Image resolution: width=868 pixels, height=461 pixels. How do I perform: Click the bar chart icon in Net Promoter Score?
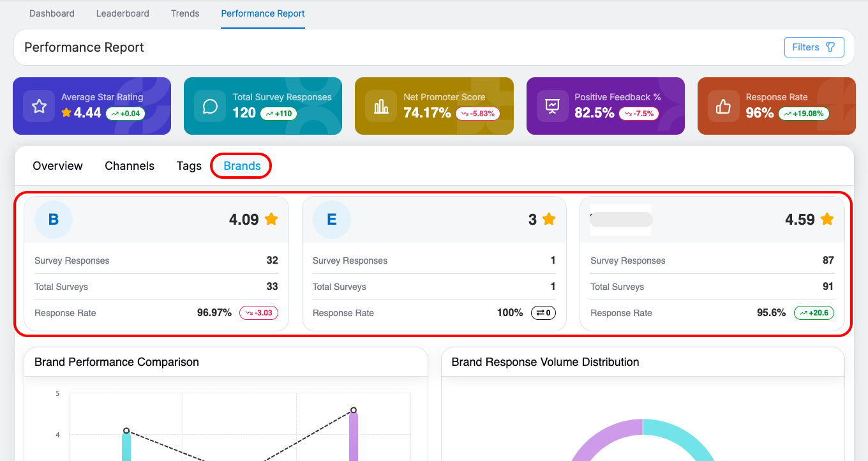click(x=381, y=106)
